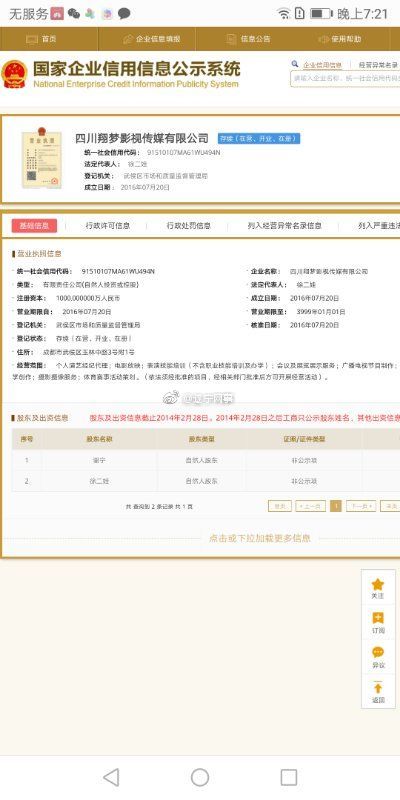Go to previous page 上一页

310,506
